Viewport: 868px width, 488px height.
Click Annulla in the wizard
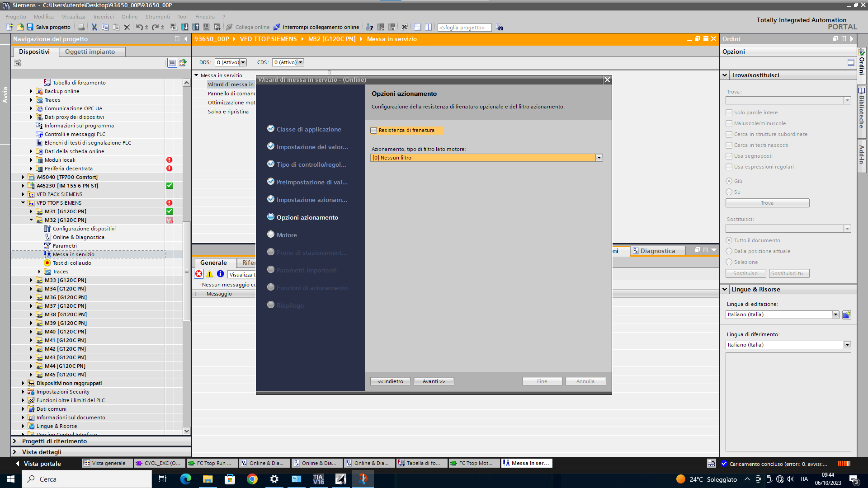[585, 381]
